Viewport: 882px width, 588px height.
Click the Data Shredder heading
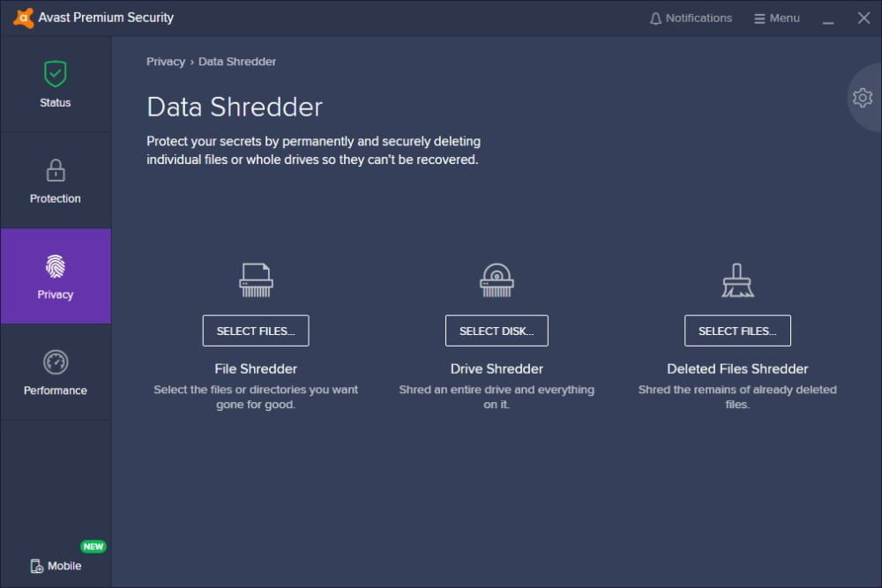[235, 107]
